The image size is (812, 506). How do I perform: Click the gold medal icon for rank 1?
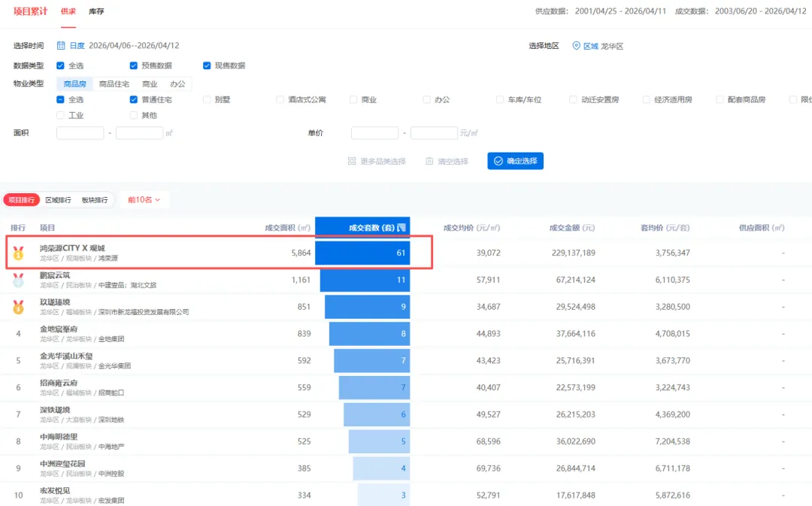18,253
